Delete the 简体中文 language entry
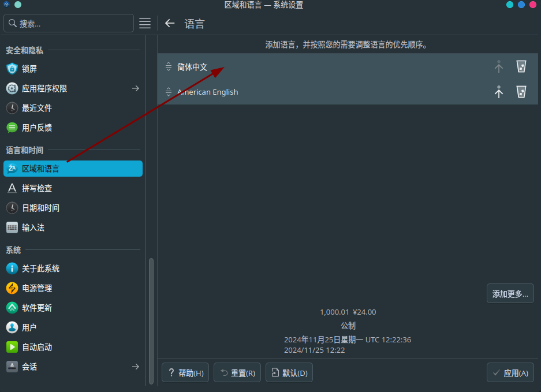The height and width of the screenshot is (392, 541). pyautogui.click(x=521, y=66)
